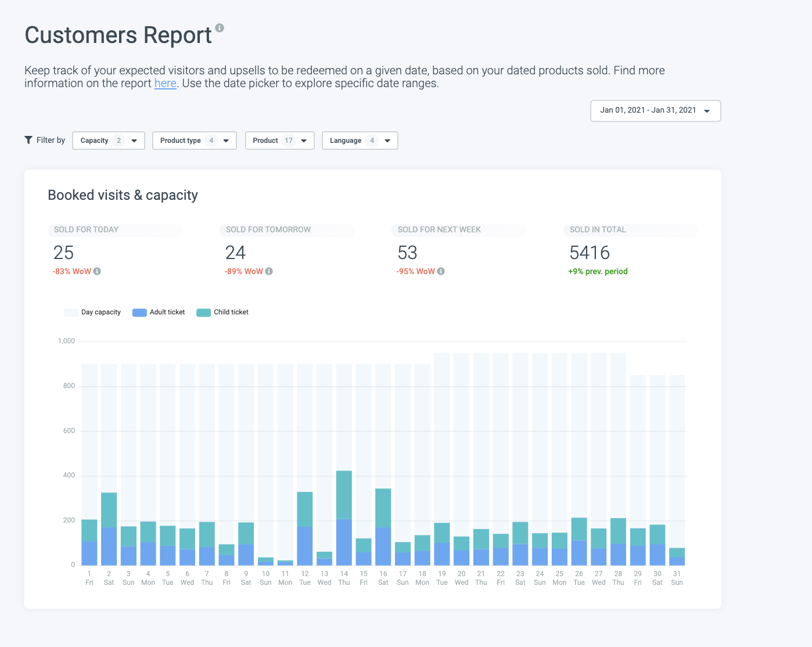The height and width of the screenshot is (647, 812).
Task: Click info icon next to -95% WoW
Action: [441, 271]
